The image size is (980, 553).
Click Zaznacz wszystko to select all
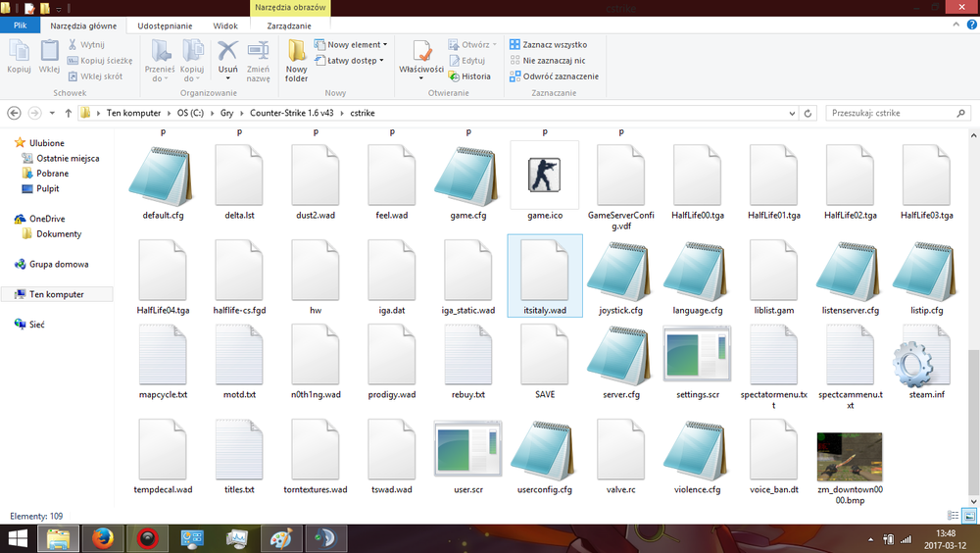[548, 44]
